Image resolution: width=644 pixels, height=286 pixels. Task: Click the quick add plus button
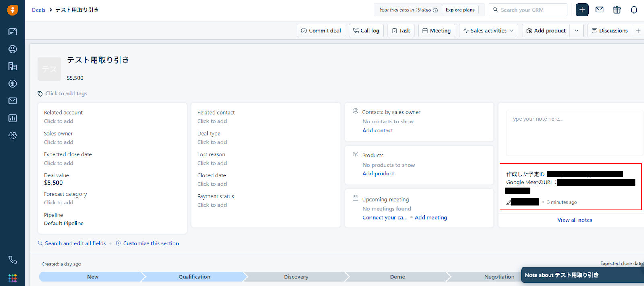pos(582,10)
